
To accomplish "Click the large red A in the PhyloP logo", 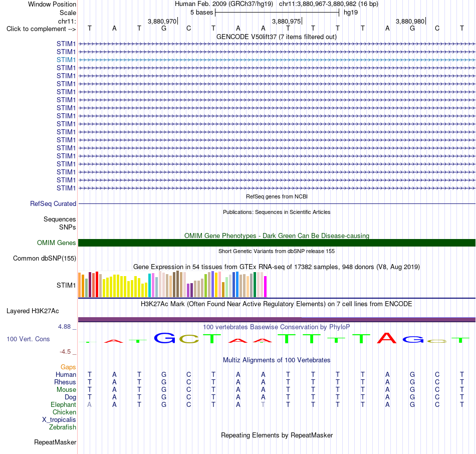I will click(387, 338).
